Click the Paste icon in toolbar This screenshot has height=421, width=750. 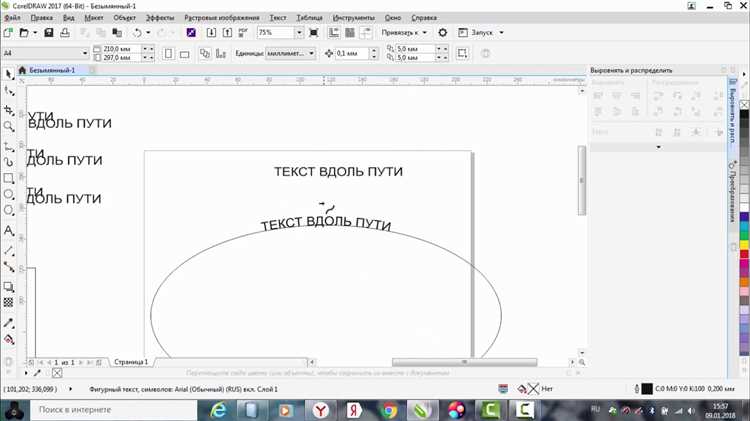coord(117,33)
